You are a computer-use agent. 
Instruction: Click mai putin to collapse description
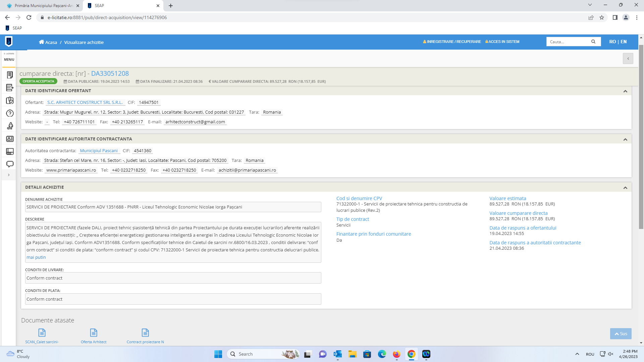tap(36, 257)
